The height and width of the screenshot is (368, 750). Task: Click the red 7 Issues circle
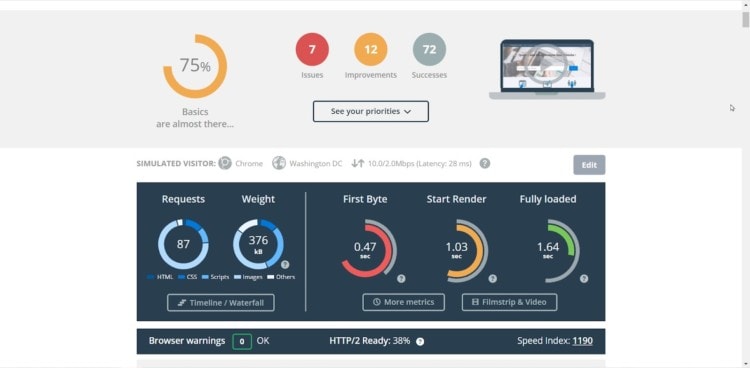click(312, 49)
